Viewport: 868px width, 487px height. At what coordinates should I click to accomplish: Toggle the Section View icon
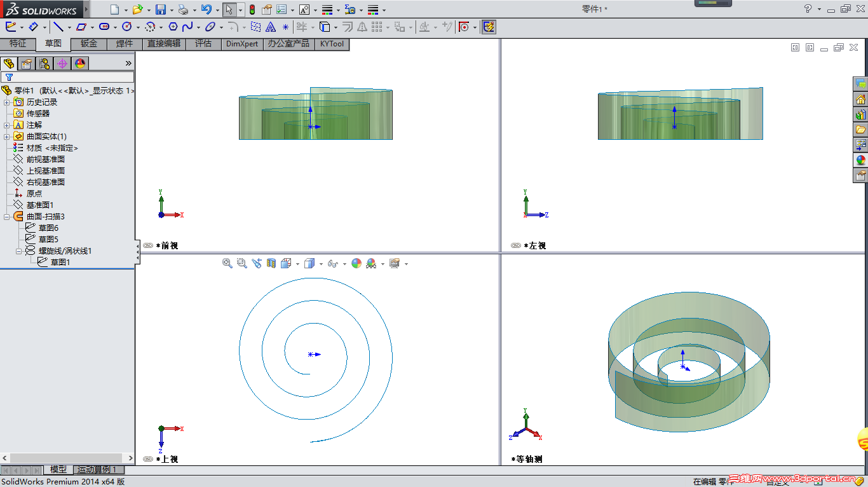coord(271,263)
